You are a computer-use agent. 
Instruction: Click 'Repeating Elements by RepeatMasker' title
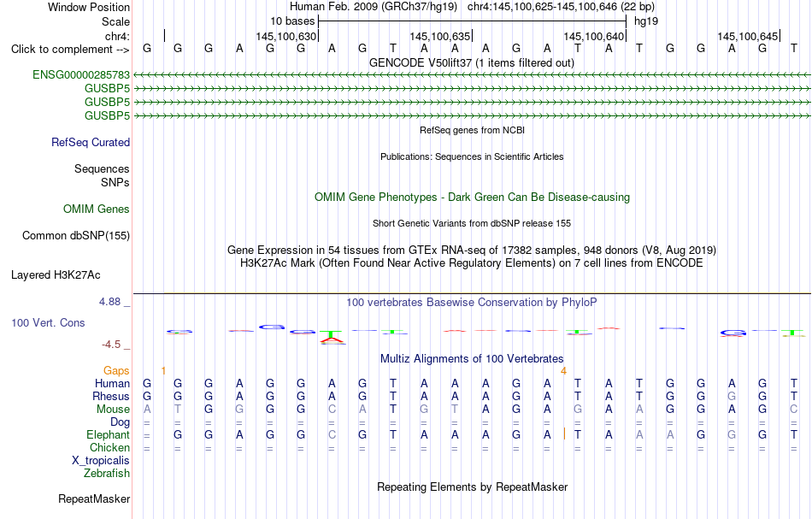coord(473,487)
